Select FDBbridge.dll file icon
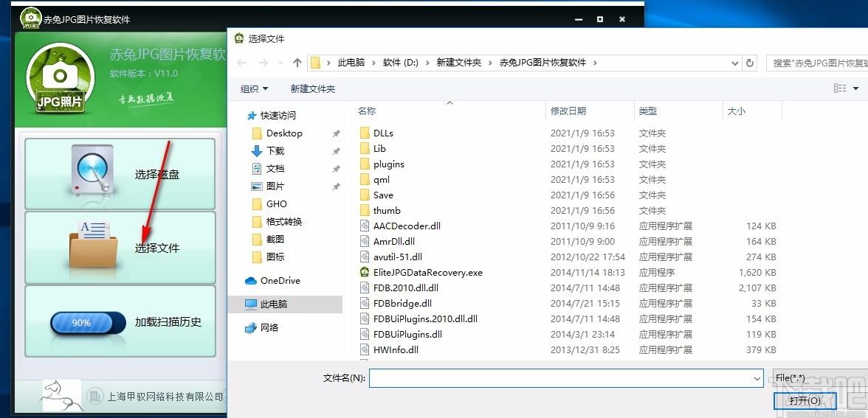 click(365, 304)
